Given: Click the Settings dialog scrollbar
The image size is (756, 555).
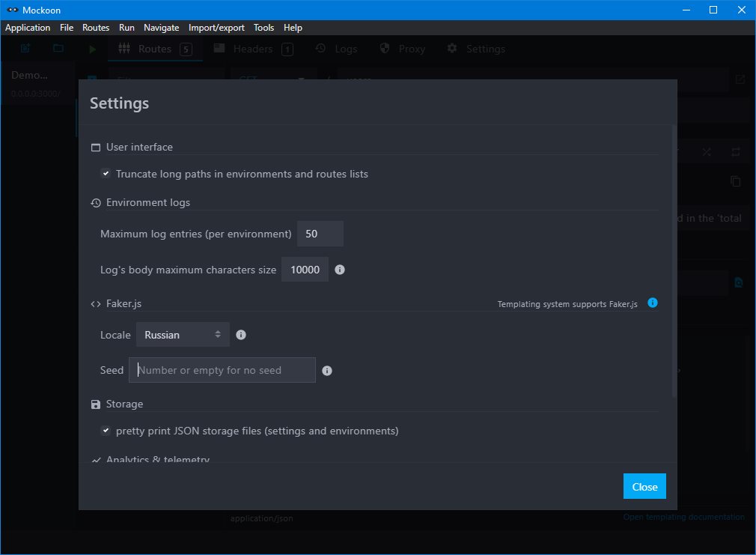Looking at the screenshot, I should click(x=674, y=261).
